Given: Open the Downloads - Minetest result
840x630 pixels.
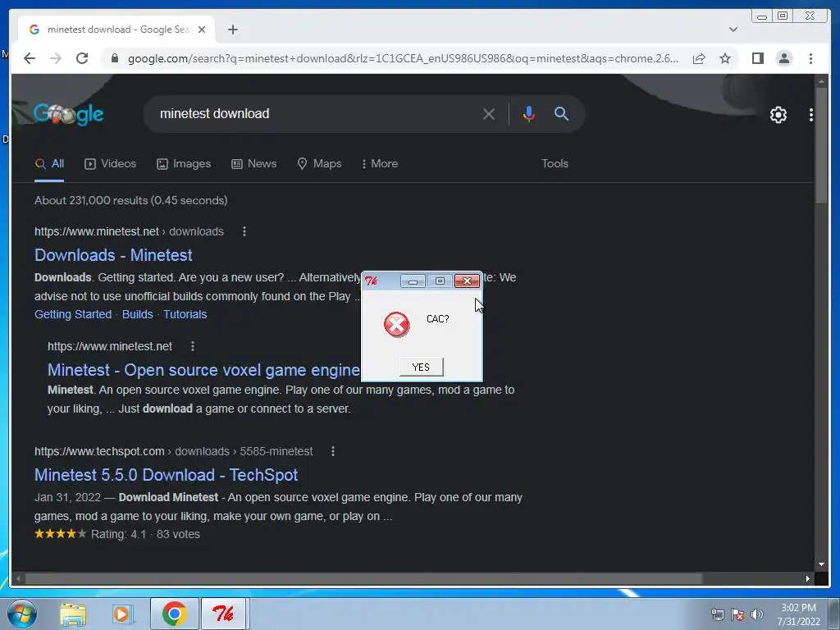Looking at the screenshot, I should tap(113, 255).
